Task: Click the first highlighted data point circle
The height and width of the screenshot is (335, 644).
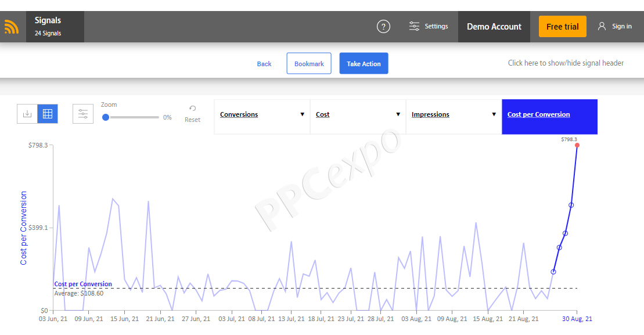Action: [553, 272]
